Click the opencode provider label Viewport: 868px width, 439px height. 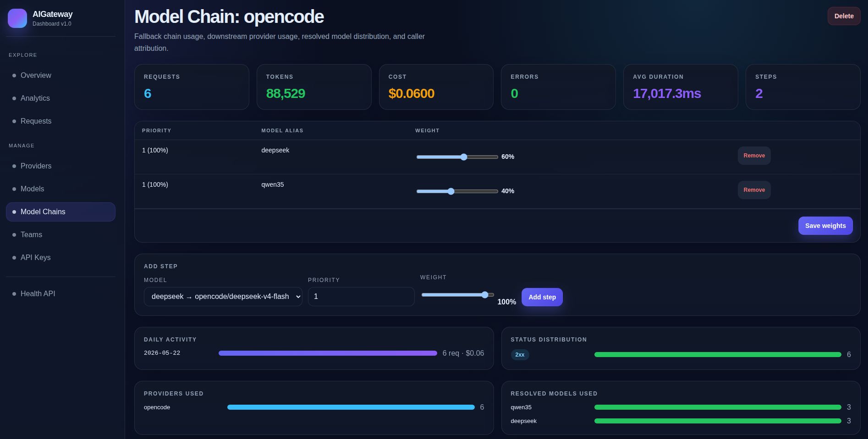coord(157,407)
